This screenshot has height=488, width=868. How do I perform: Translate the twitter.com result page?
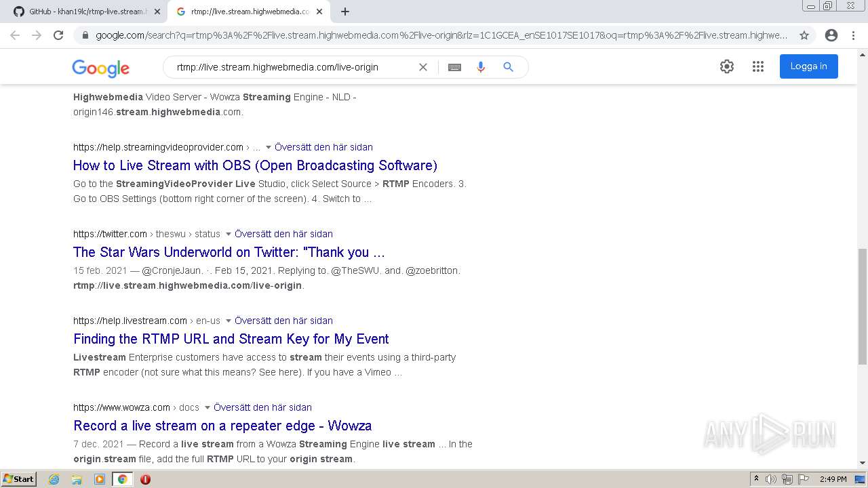point(283,234)
